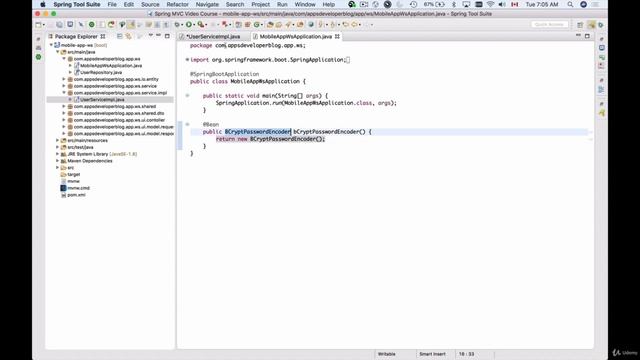Click the 18 : 33 cursor position indicator
This screenshot has width=640, height=360.
466,354
